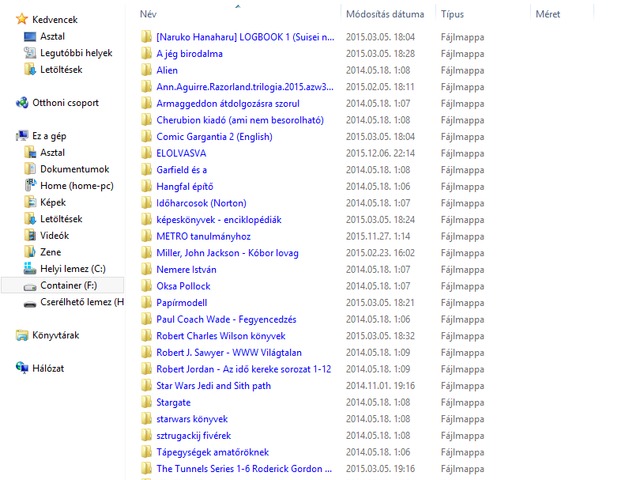Screen dimensions: 640x480
Task: Click the date 2015.12.06. 22:14
Action: 380,153
